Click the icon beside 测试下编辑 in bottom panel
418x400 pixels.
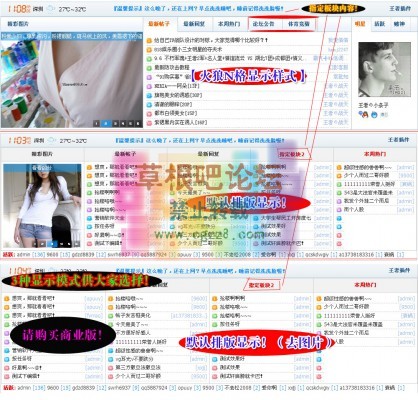(7, 376)
